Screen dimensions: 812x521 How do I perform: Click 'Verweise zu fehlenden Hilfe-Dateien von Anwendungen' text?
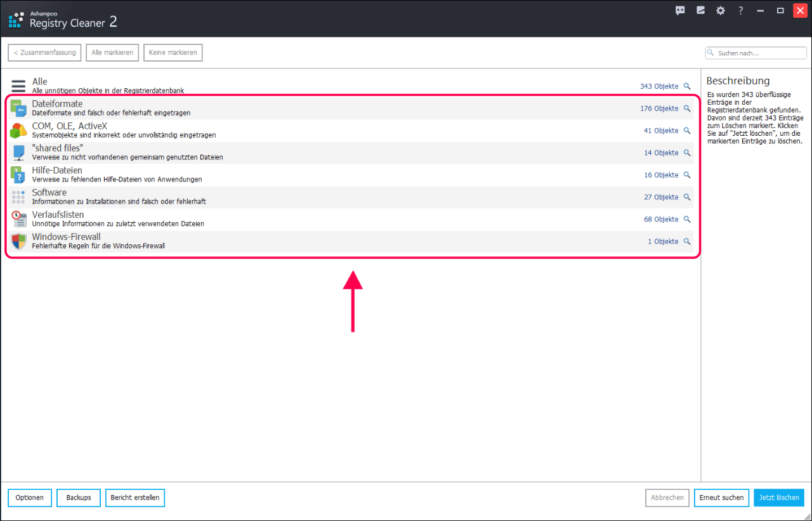click(x=117, y=180)
